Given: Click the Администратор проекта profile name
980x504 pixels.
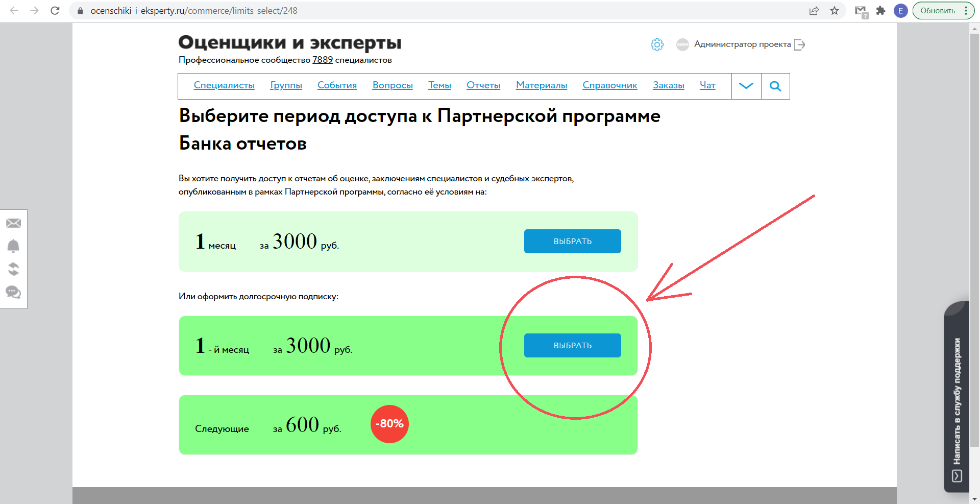Looking at the screenshot, I should (x=742, y=44).
